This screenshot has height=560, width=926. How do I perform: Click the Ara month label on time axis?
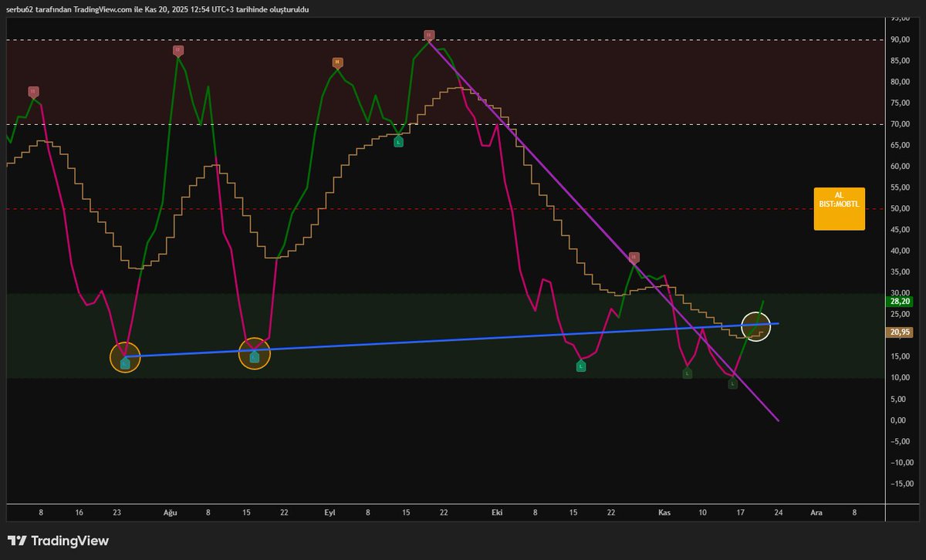click(x=816, y=512)
